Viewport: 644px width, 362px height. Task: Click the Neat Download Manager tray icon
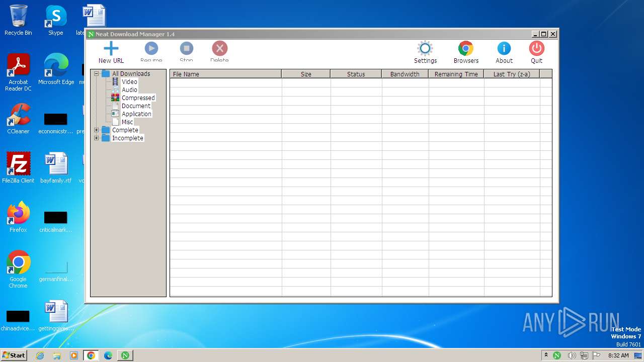(x=557, y=355)
